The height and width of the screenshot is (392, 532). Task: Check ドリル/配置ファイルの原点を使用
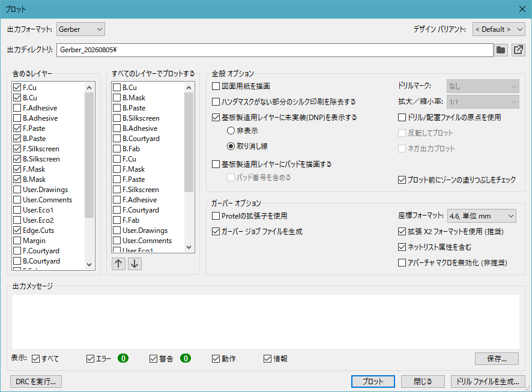pyautogui.click(x=402, y=117)
